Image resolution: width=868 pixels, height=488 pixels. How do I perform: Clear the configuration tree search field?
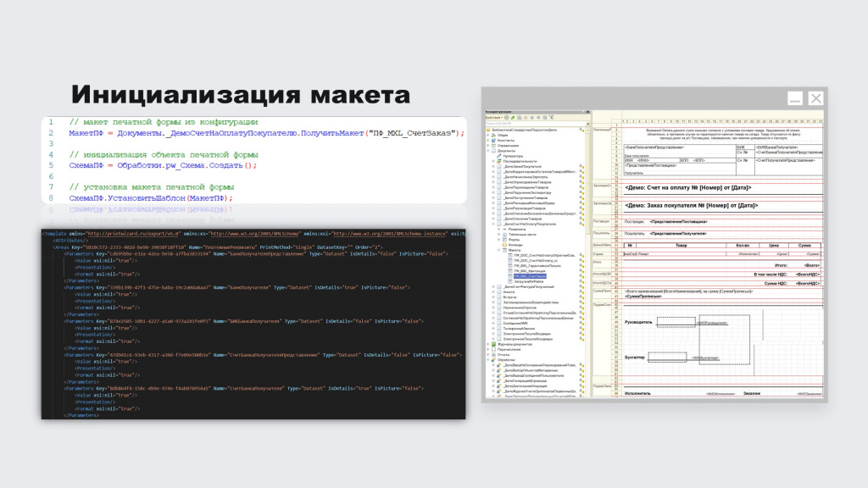(x=588, y=124)
